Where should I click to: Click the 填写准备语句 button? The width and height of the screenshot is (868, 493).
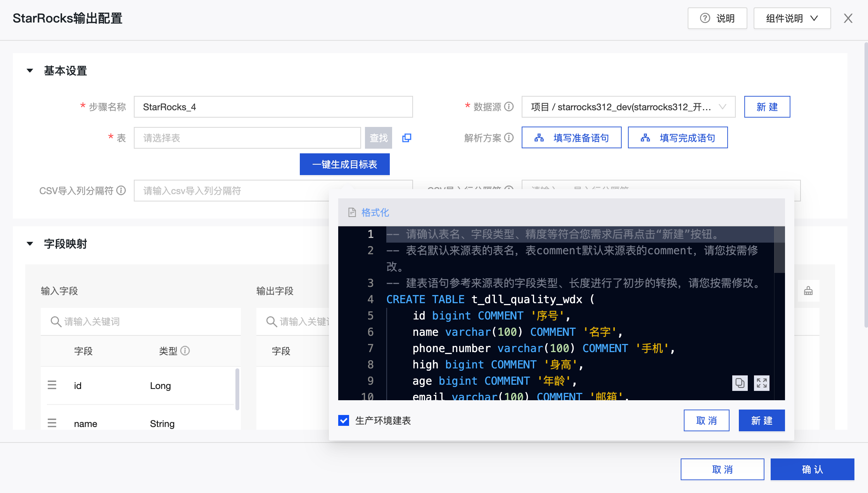(x=571, y=138)
